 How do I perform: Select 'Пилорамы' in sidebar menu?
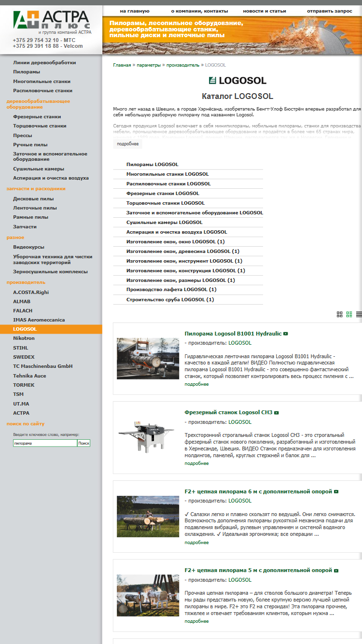click(27, 72)
